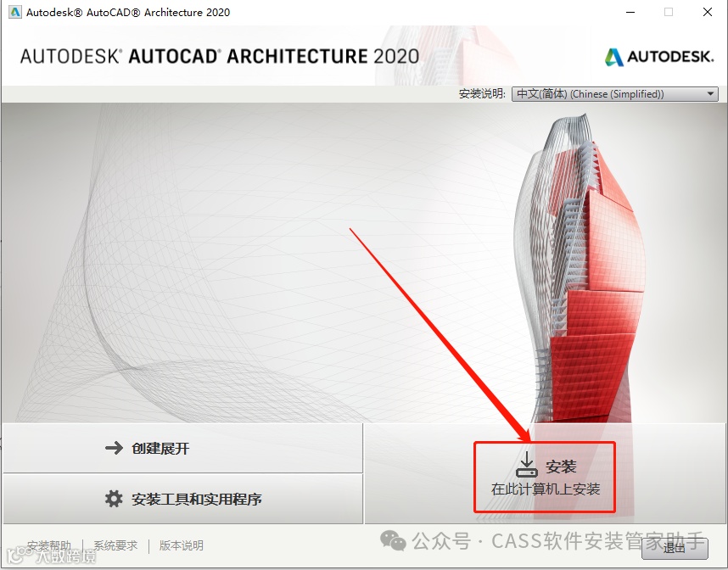Select the 创建展开 option
Image resolution: width=728 pixels, height=570 pixels.
point(183,448)
